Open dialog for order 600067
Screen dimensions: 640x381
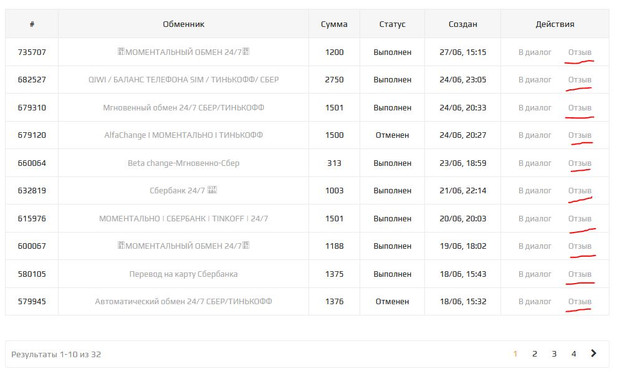[x=535, y=246]
